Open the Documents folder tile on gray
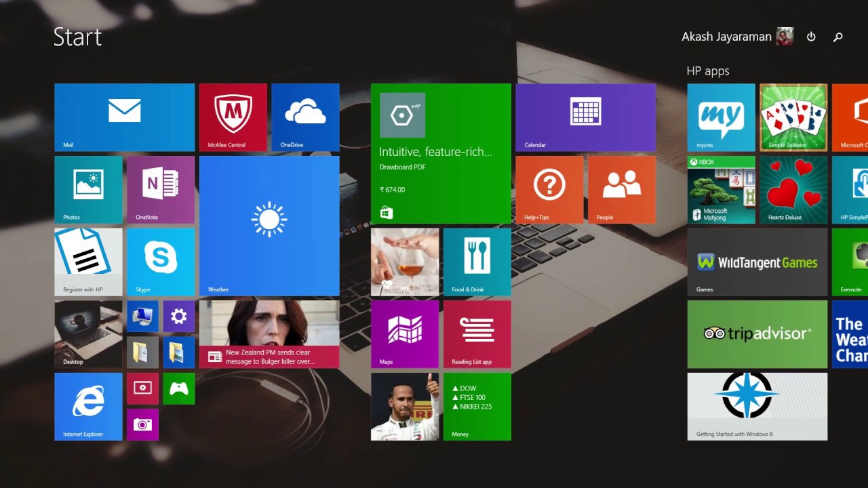868x488 pixels. (x=142, y=352)
